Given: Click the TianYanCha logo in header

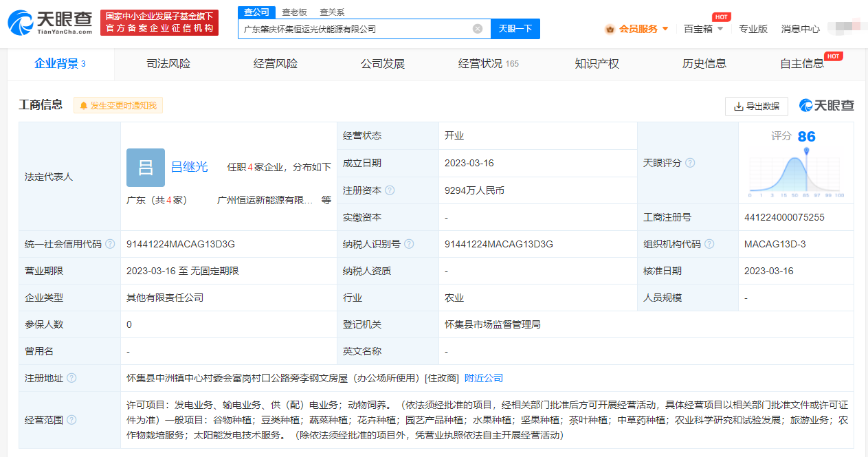Looking at the screenshot, I should pos(49,22).
